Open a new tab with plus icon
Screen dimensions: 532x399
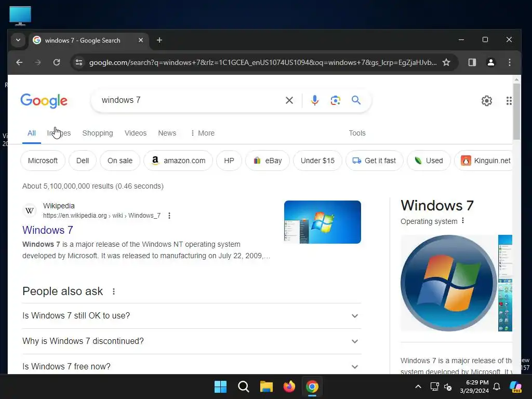pyautogui.click(x=159, y=41)
